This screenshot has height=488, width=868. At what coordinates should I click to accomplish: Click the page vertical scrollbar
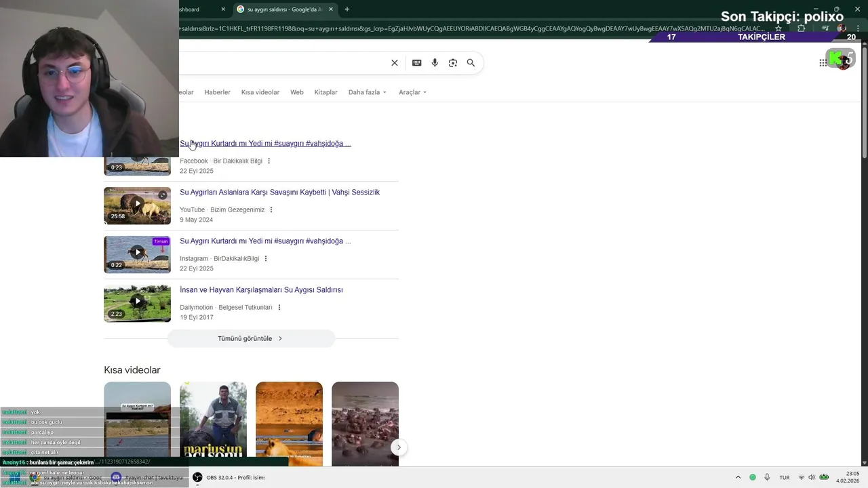(864, 102)
